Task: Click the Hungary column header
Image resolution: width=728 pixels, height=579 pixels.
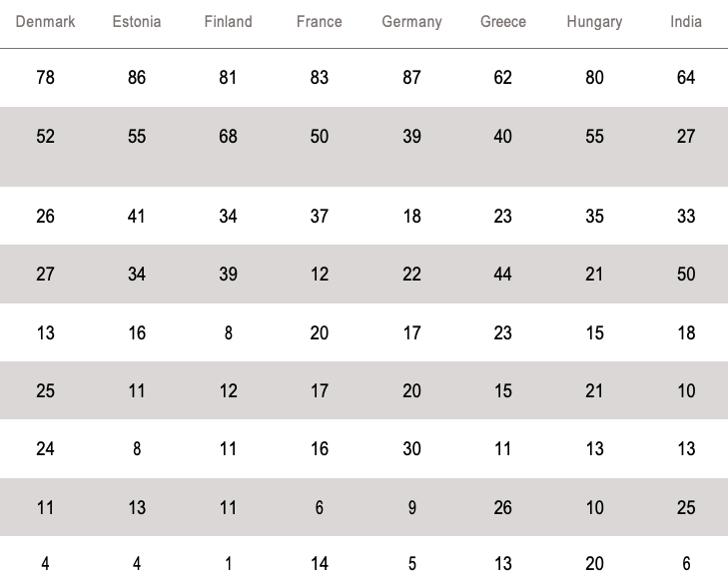Action: click(594, 22)
